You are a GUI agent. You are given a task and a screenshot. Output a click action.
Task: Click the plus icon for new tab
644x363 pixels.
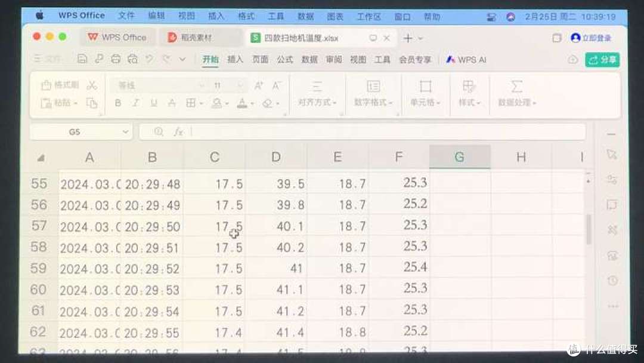tap(408, 38)
